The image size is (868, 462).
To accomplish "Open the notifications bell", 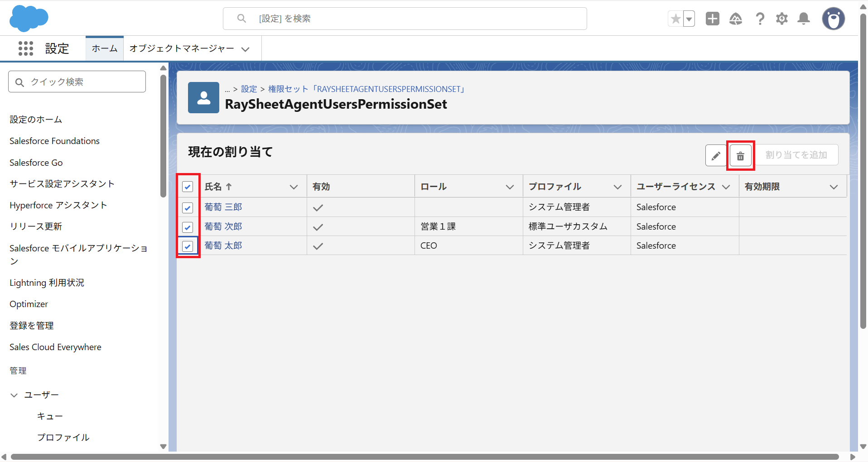I will pyautogui.click(x=803, y=19).
